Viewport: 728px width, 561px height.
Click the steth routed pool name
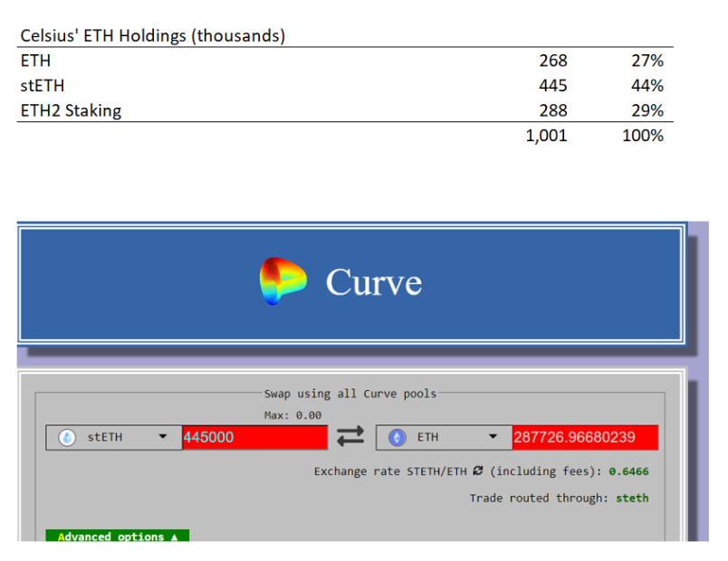coord(632,498)
